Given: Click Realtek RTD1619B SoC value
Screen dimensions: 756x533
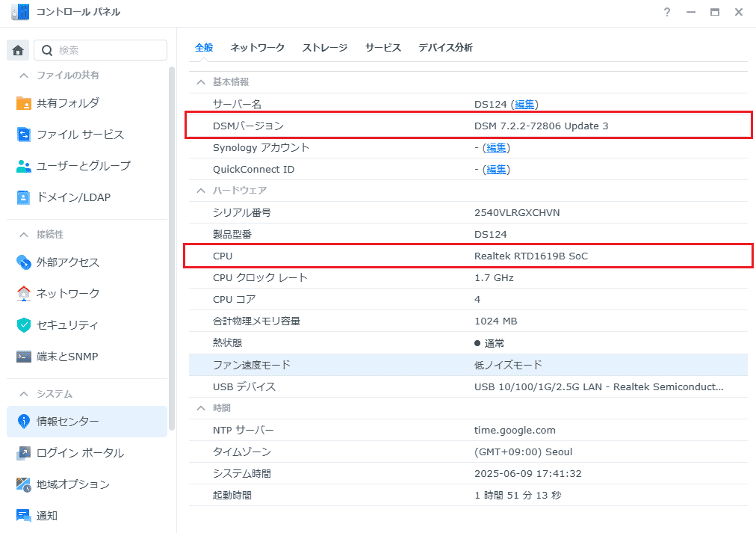Looking at the screenshot, I should [531, 256].
